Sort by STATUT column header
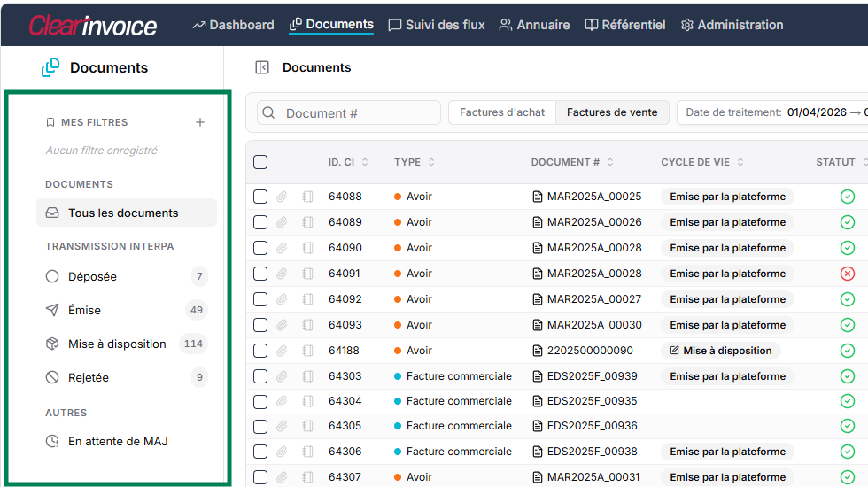Screen dimensions: 868x487 click(x=841, y=162)
